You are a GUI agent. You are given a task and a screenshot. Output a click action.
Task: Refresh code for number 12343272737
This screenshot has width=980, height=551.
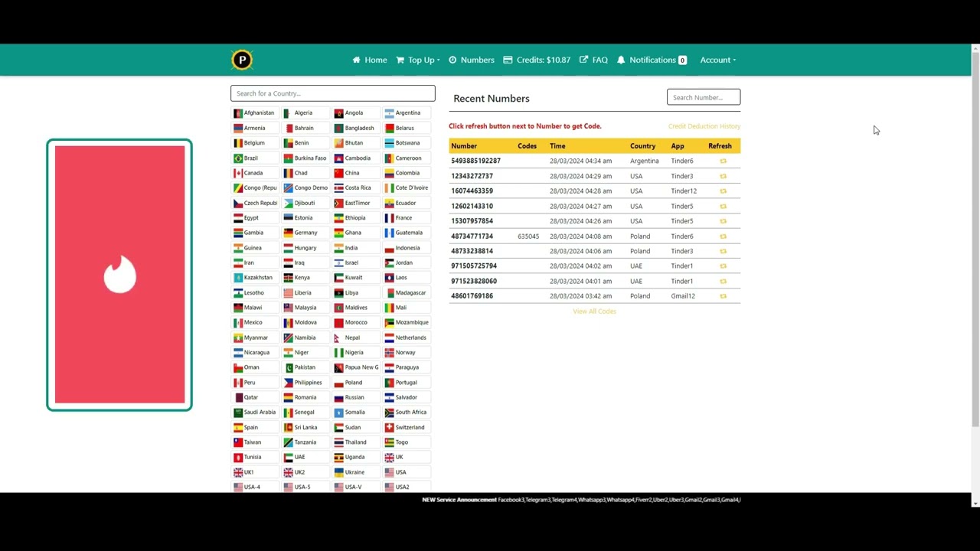[723, 176]
